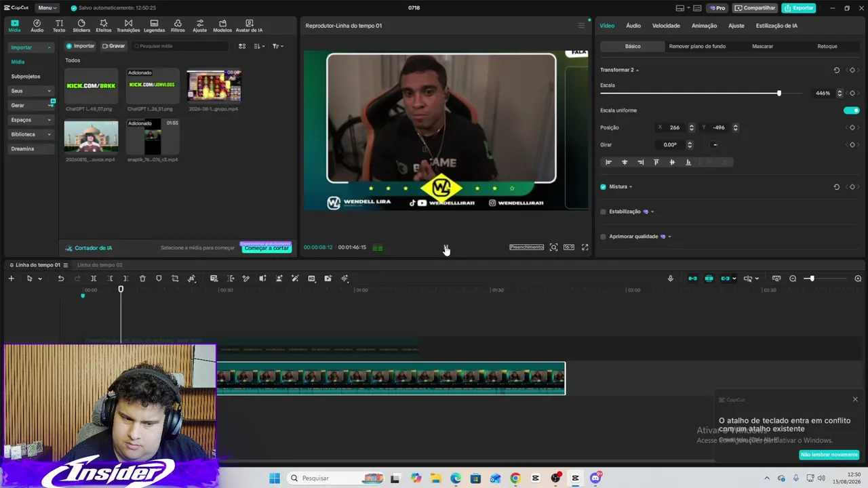Open the Texto panel
Screen dimensions: 868x488
[x=59, y=26]
